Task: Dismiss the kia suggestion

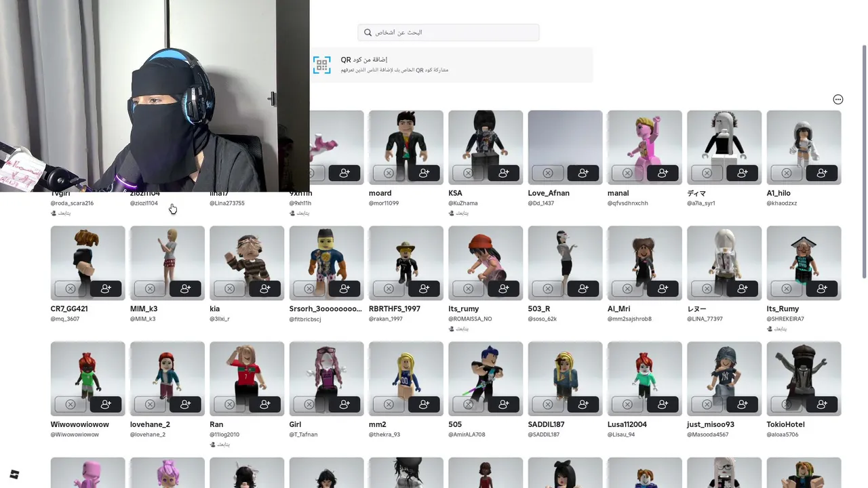Action: pos(229,289)
